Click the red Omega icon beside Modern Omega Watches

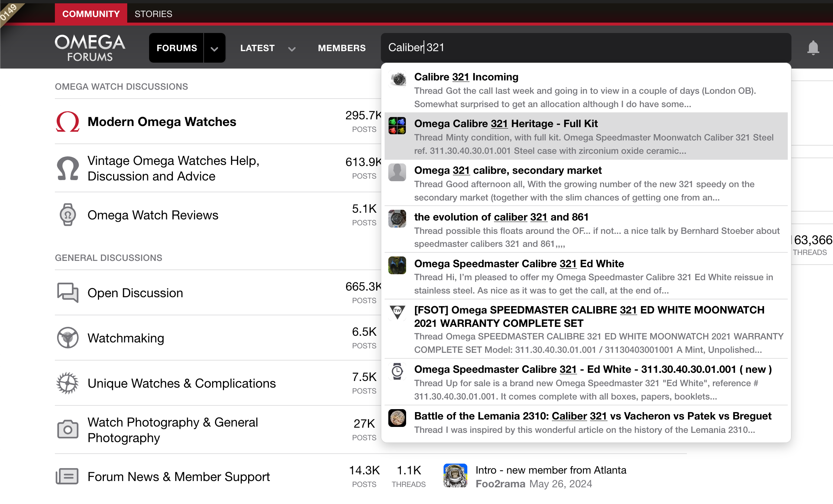tap(68, 122)
